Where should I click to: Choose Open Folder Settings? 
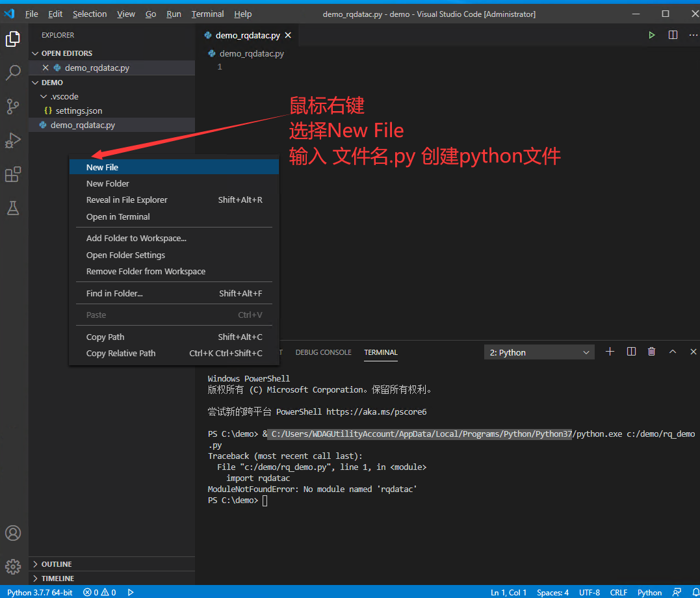[x=174, y=255]
